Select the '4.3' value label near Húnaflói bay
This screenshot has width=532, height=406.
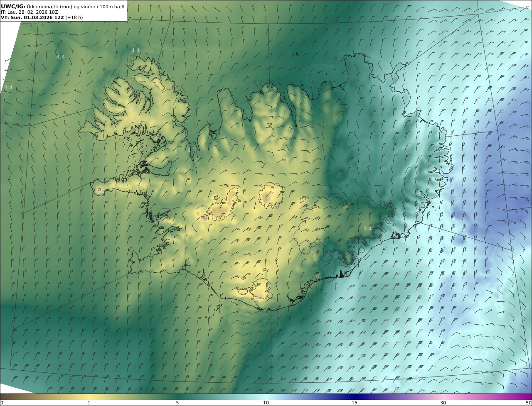[191, 151]
